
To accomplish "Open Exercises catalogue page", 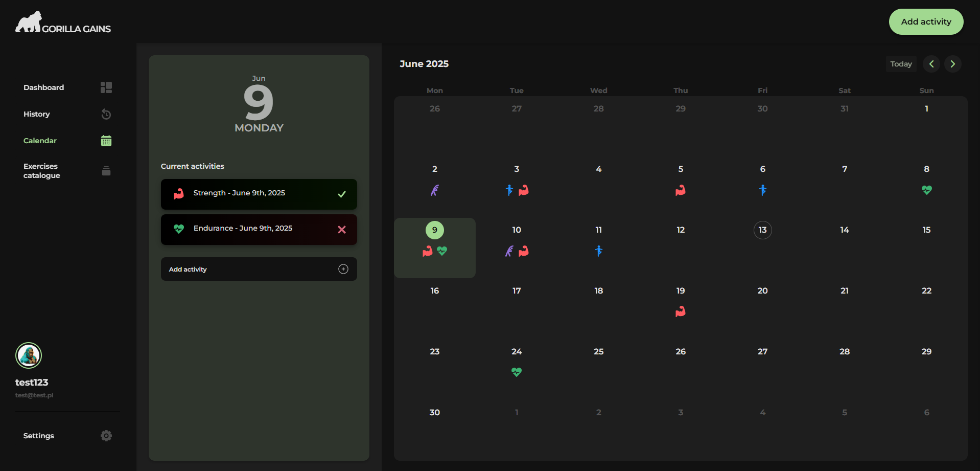I will tap(42, 171).
